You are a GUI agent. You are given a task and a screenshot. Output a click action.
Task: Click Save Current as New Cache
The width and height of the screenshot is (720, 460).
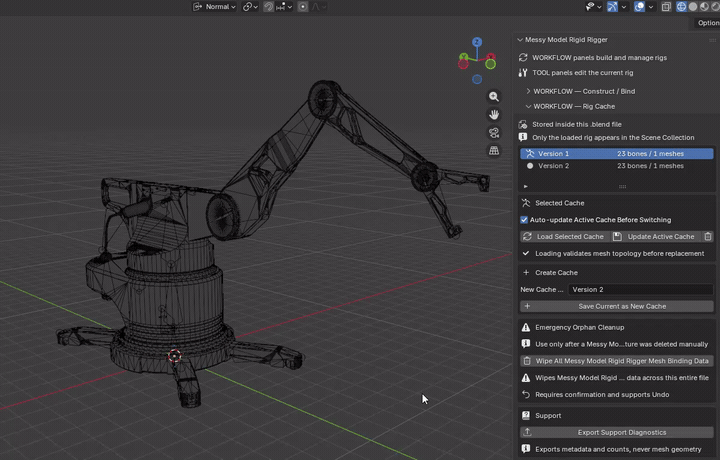point(617,306)
